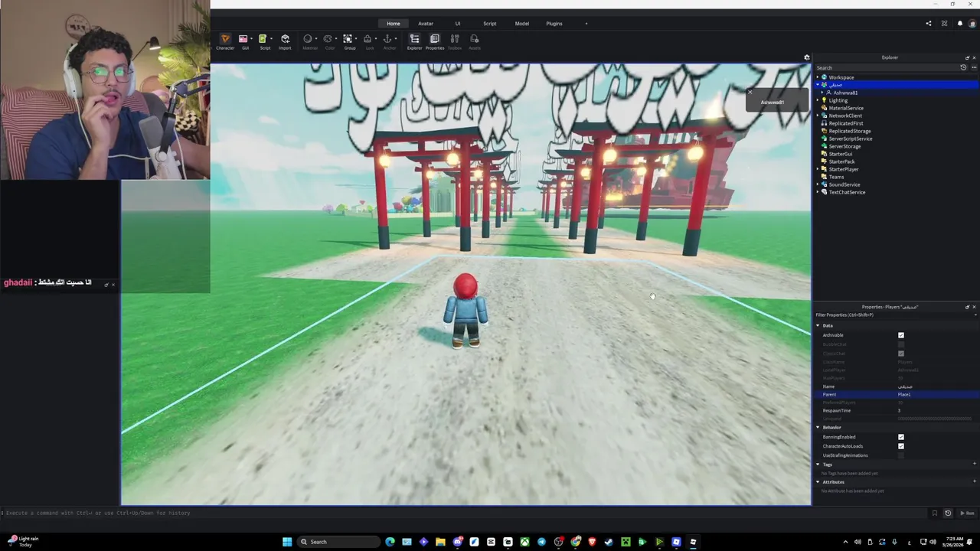This screenshot has height=551, width=980.
Task: Click the Windows taskbar Search box
Action: point(339,542)
